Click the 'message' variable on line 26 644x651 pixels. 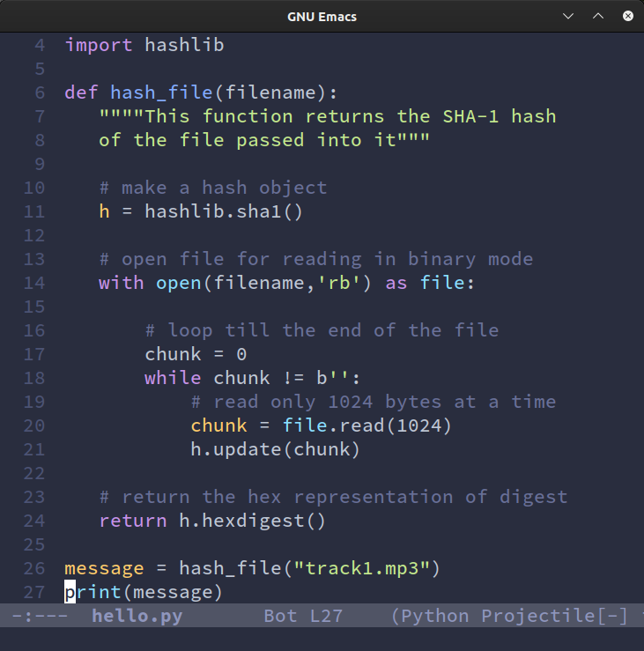(104, 568)
